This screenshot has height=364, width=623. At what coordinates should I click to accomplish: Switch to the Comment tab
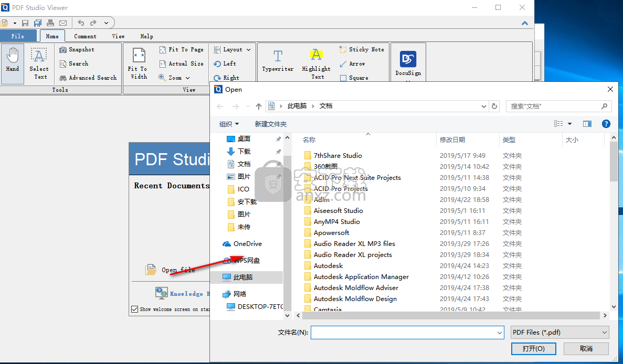85,36
